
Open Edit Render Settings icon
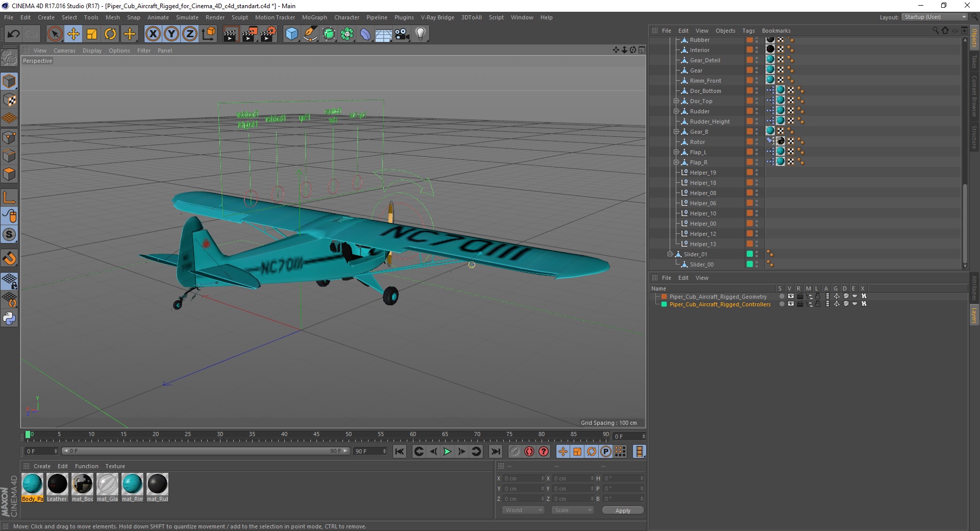tap(268, 34)
